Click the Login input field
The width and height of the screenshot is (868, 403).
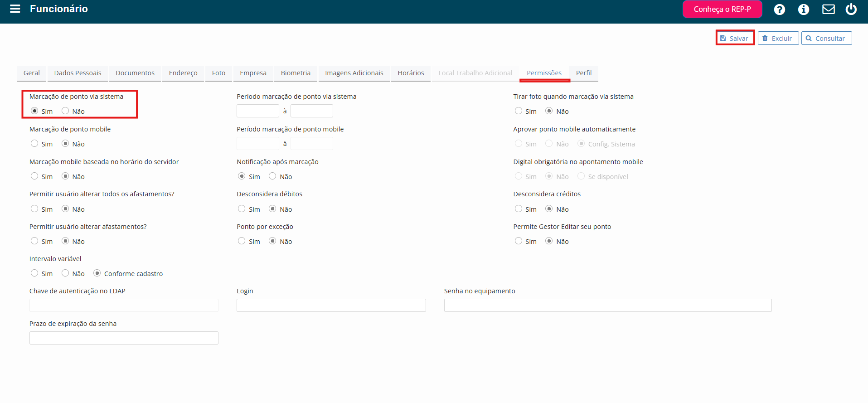331,305
